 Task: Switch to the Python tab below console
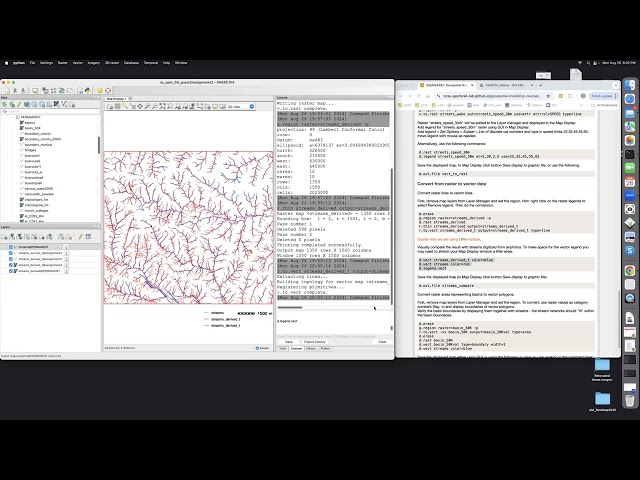coord(325,349)
